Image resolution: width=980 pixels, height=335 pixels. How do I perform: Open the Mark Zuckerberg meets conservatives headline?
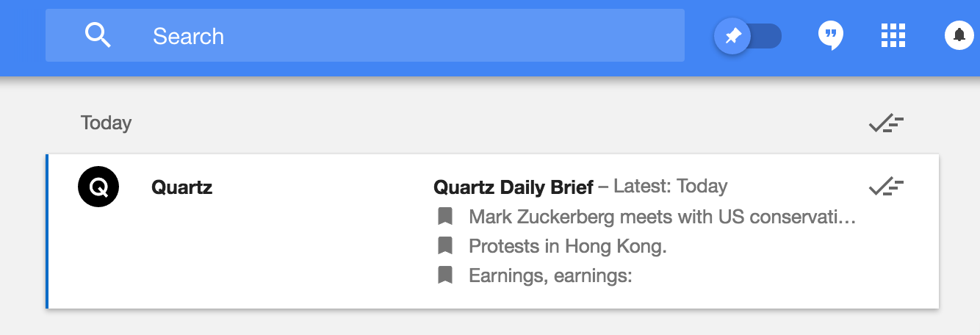(x=663, y=217)
